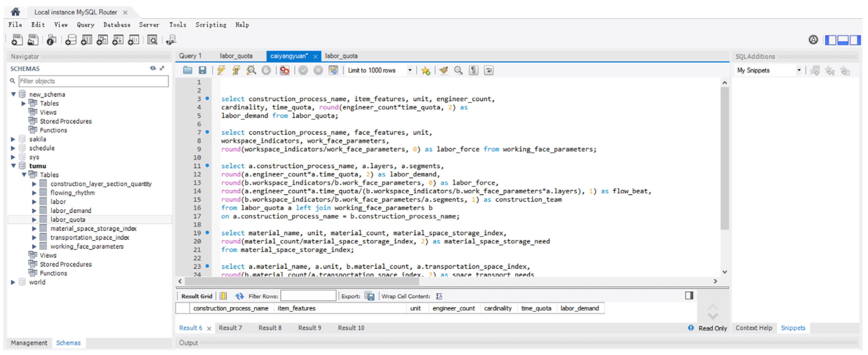Open the Context Help tab
The width and height of the screenshot is (868, 355).
pyautogui.click(x=754, y=328)
